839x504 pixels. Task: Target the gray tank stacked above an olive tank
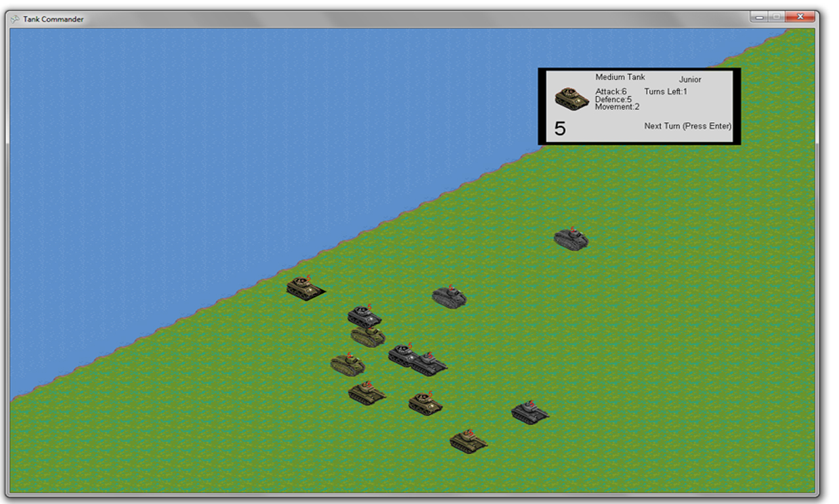click(x=364, y=317)
